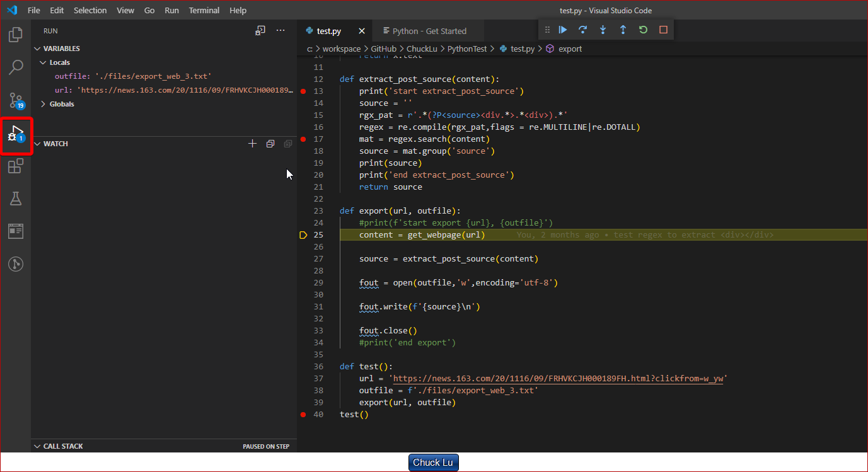Viewport: 868px width, 472px height.
Task: Switch to Python - Get Started tab
Action: tap(429, 31)
